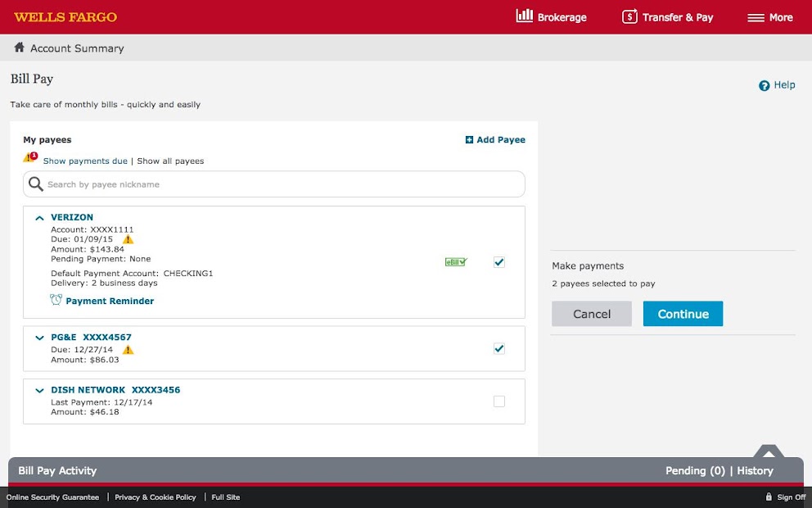Click the Transfer & Pay dollar icon
The height and width of the screenshot is (508, 812).
[x=629, y=16]
